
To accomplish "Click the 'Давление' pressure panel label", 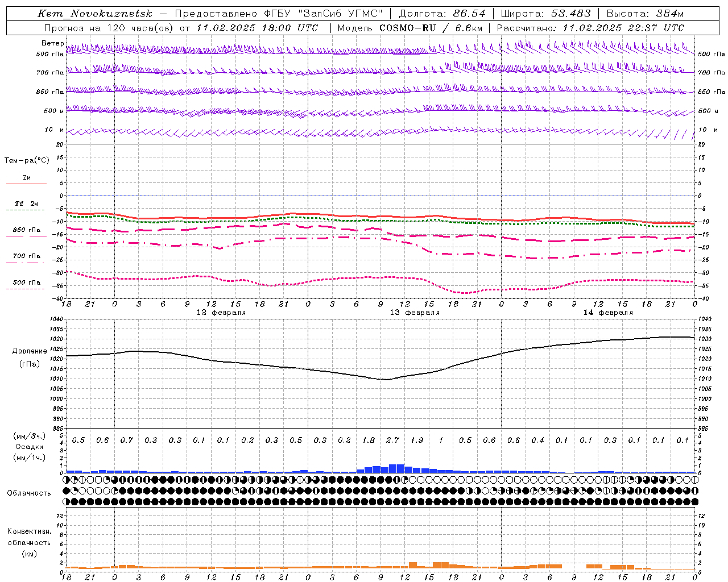I will point(30,351).
